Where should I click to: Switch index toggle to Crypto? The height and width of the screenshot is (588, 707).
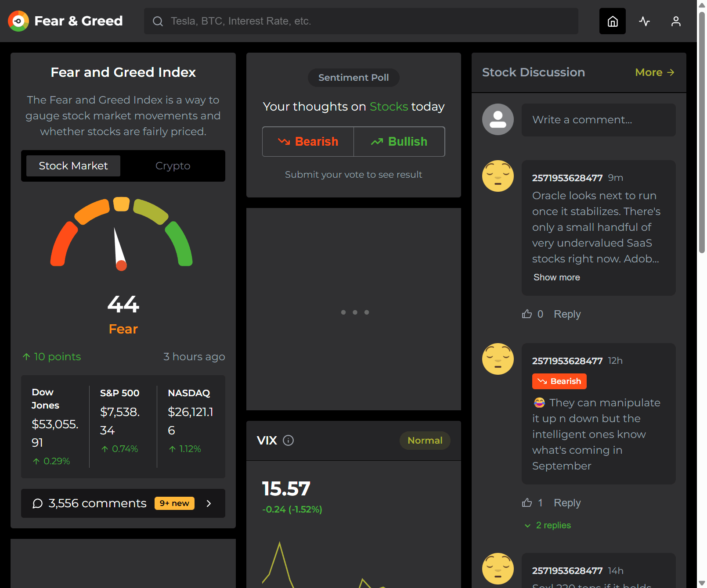[x=173, y=166]
